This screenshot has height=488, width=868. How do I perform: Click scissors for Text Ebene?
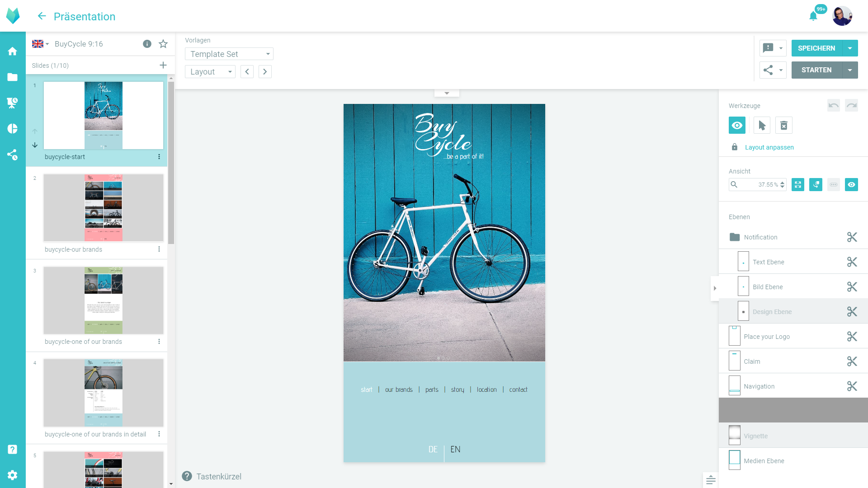[x=852, y=262]
